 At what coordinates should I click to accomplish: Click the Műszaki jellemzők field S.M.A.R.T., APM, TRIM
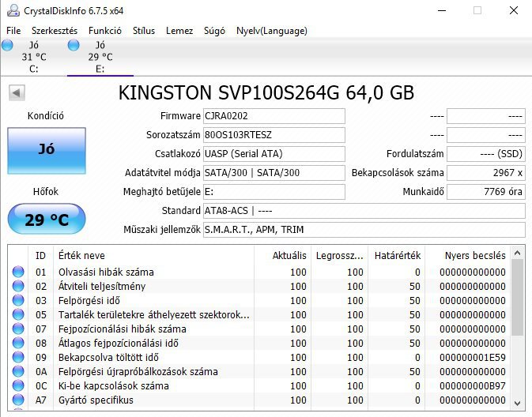coord(364,230)
